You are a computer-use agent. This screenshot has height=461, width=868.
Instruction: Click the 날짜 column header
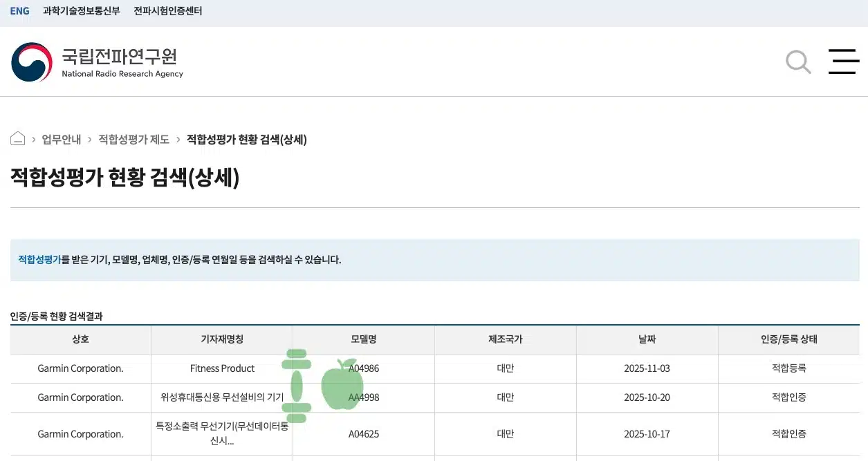point(647,339)
